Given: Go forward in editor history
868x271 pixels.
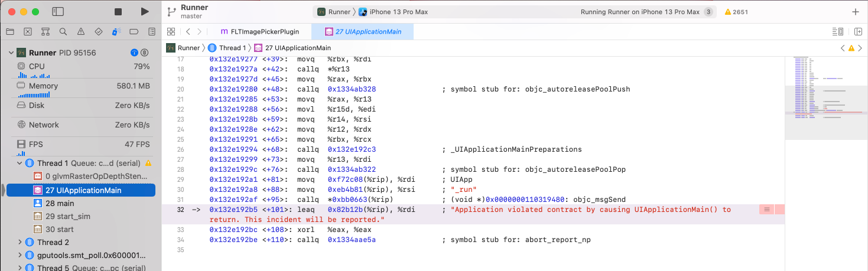Looking at the screenshot, I should [x=200, y=31].
